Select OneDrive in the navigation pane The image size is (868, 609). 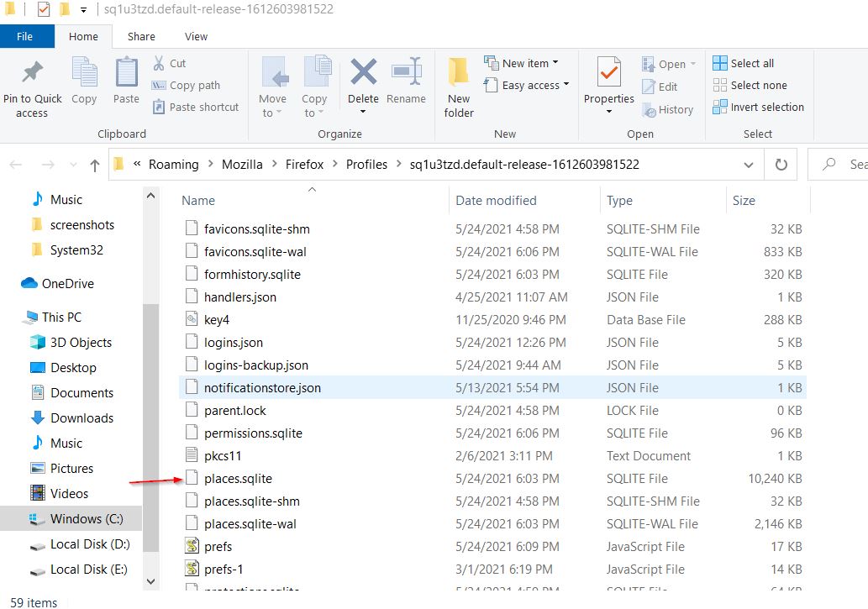tap(58, 283)
